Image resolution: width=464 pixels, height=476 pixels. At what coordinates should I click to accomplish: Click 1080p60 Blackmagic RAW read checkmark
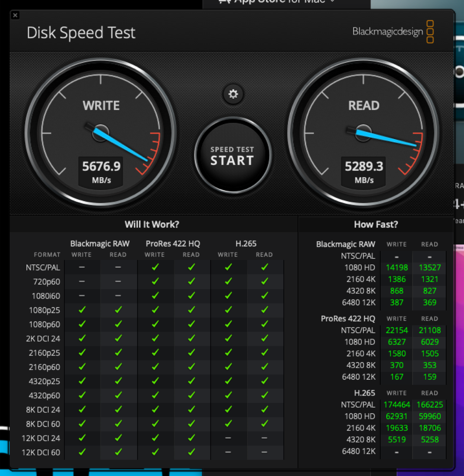pos(118,324)
